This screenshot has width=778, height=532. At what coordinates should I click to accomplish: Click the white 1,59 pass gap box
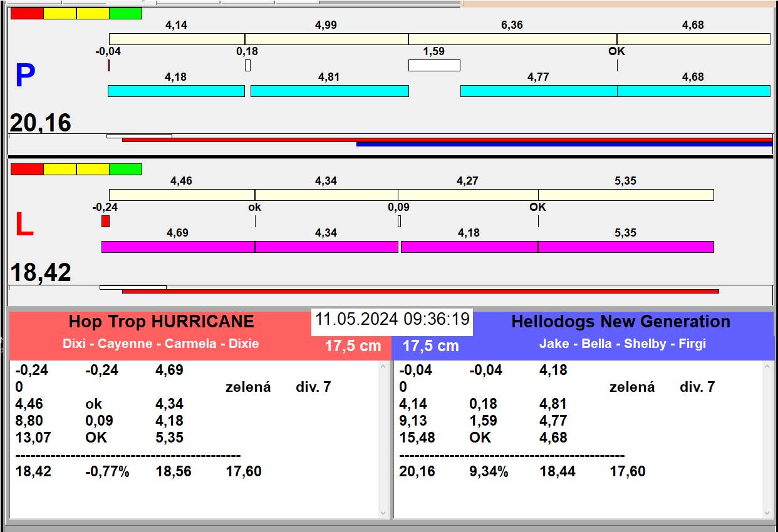click(434, 65)
